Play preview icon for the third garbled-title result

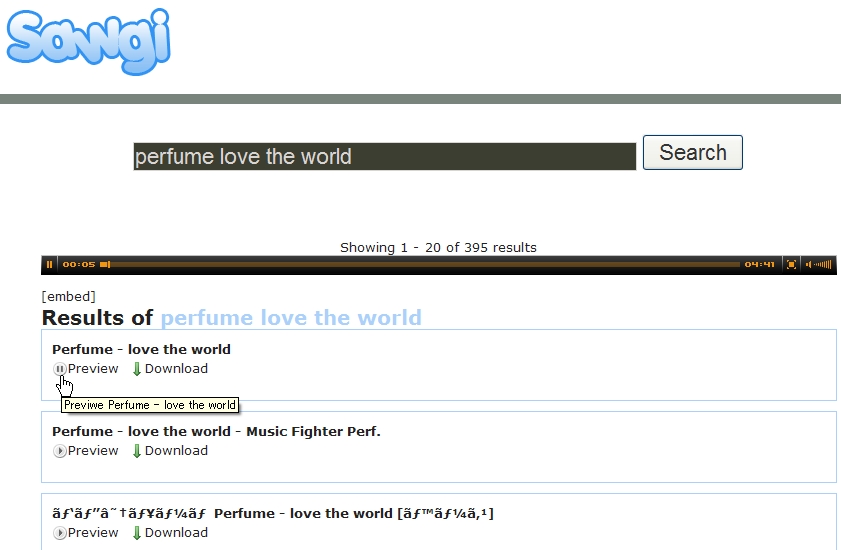pyautogui.click(x=60, y=533)
